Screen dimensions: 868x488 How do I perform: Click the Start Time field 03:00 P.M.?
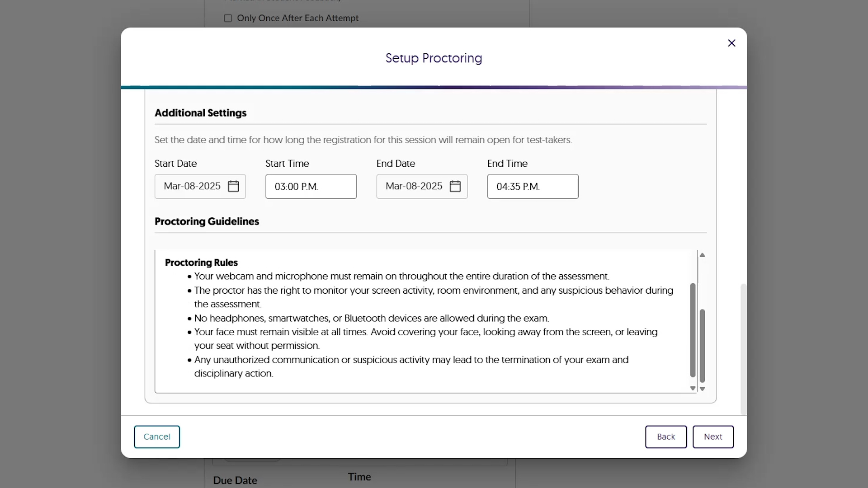(311, 186)
